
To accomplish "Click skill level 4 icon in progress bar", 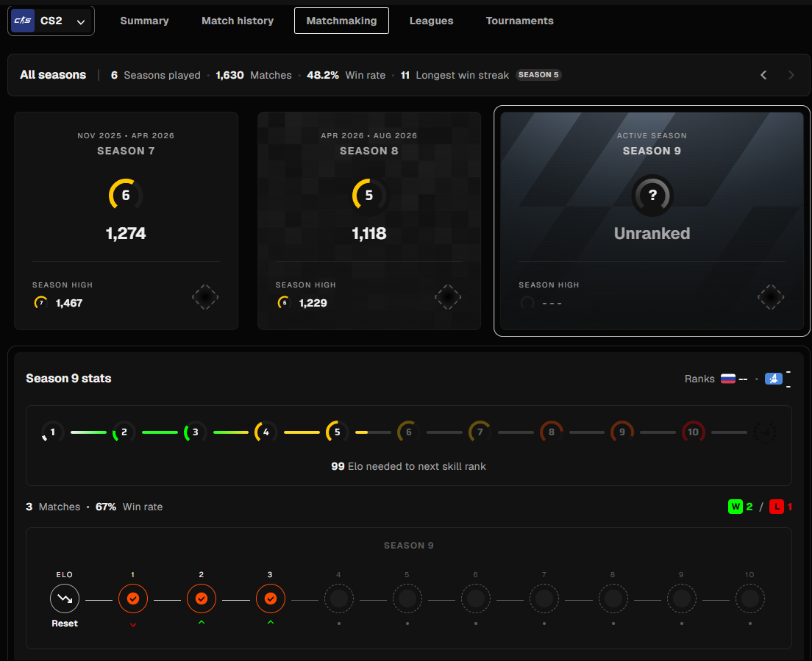I will pyautogui.click(x=266, y=432).
